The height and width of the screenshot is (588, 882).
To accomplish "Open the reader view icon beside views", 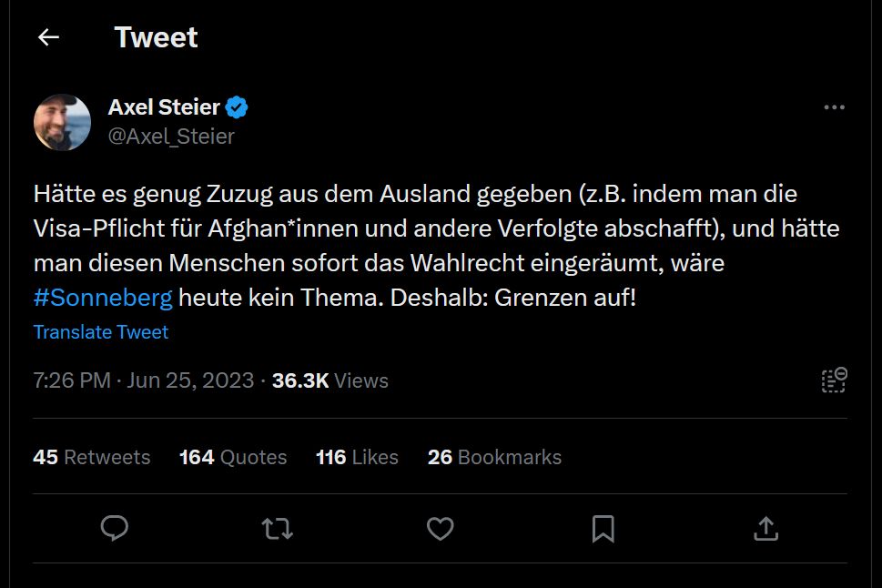I will point(834,380).
